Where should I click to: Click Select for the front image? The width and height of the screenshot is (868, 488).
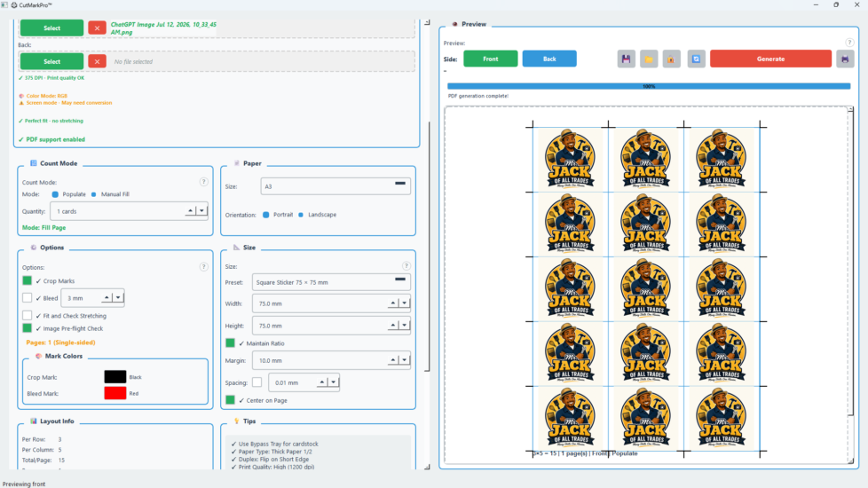click(x=52, y=28)
